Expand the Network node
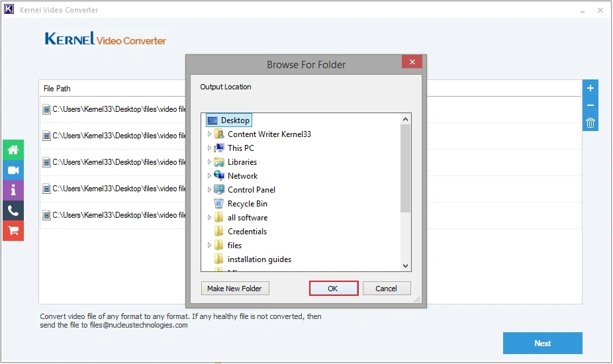The height and width of the screenshot is (364, 613). tap(209, 175)
